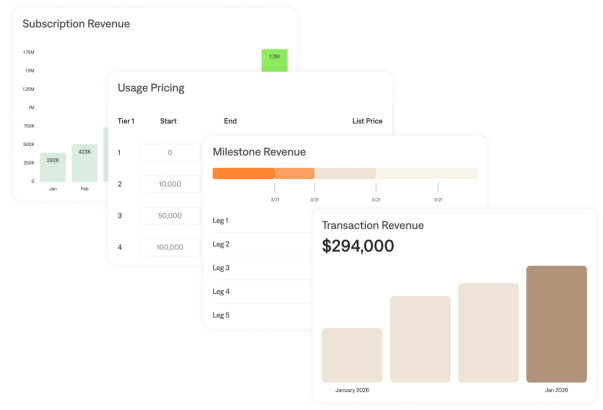
Task: Click the dark orange milestone progress segment
Action: (243, 173)
